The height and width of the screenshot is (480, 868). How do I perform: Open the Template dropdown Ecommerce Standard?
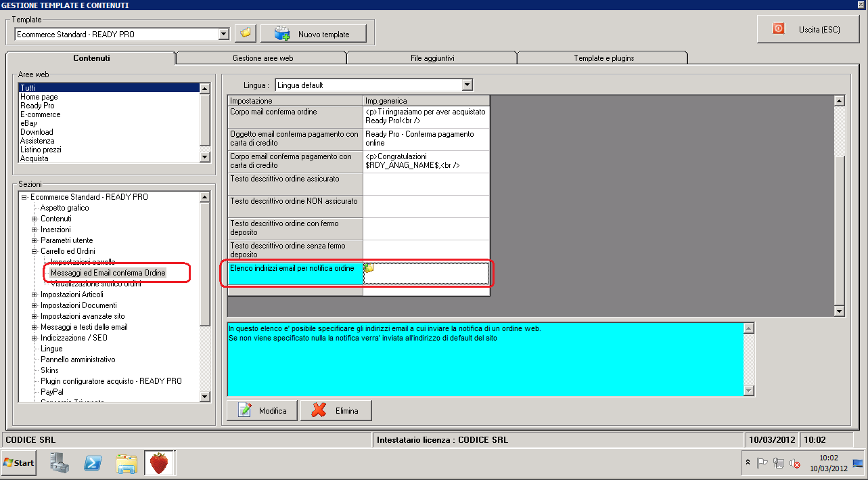click(x=225, y=34)
